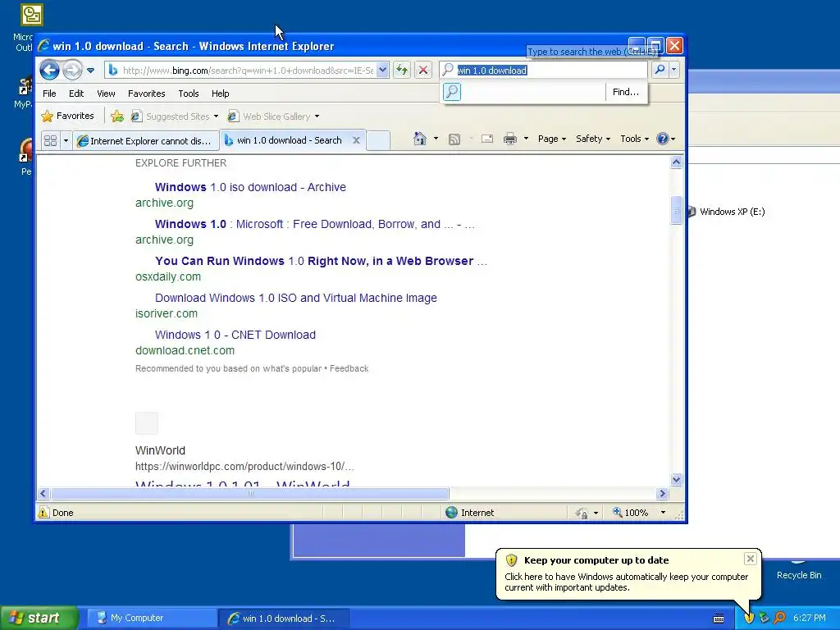This screenshot has width=840, height=630.
Task: Click the vertical scrollbar down arrow
Action: [x=676, y=479]
